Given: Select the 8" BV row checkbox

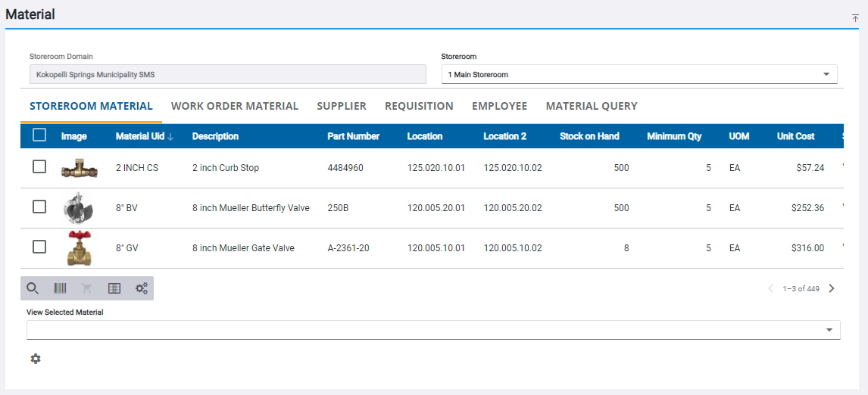Looking at the screenshot, I should pyautogui.click(x=39, y=207).
